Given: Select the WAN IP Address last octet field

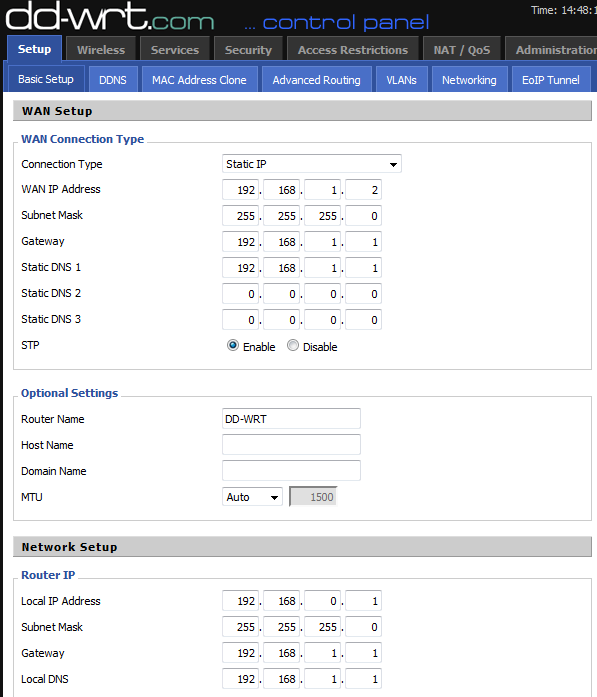Looking at the screenshot, I should click(x=363, y=190).
